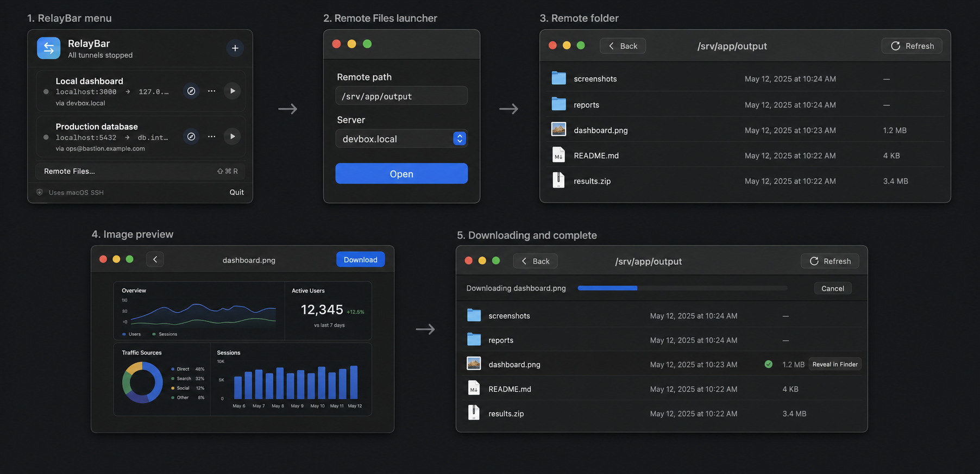Select the dashboard.png file name in Remote folder window
Screen dimensions: 980x474
point(601,130)
